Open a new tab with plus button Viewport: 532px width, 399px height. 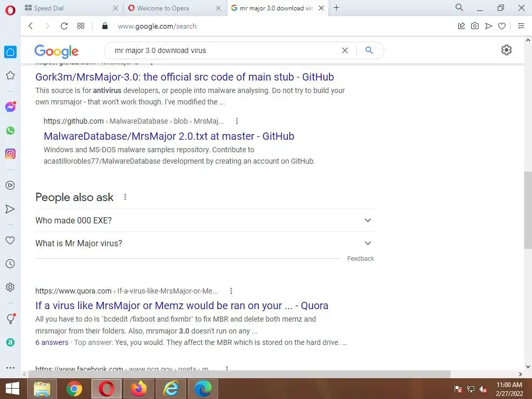336,7
